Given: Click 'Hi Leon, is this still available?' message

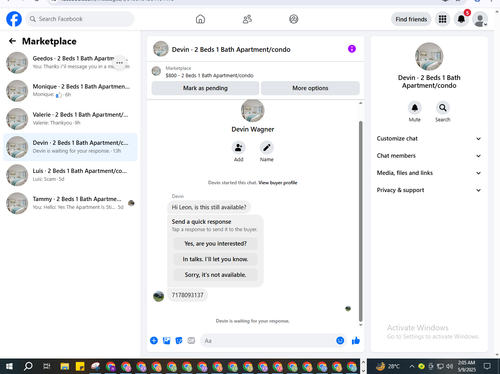Looking at the screenshot, I should point(209,207).
